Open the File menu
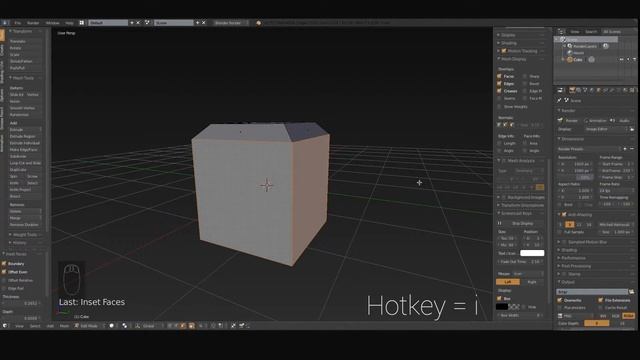 click(x=18, y=23)
